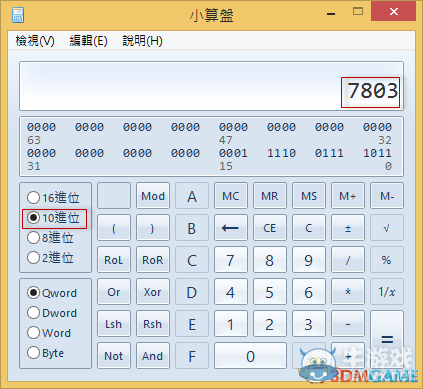Click number 6 key

309,292
